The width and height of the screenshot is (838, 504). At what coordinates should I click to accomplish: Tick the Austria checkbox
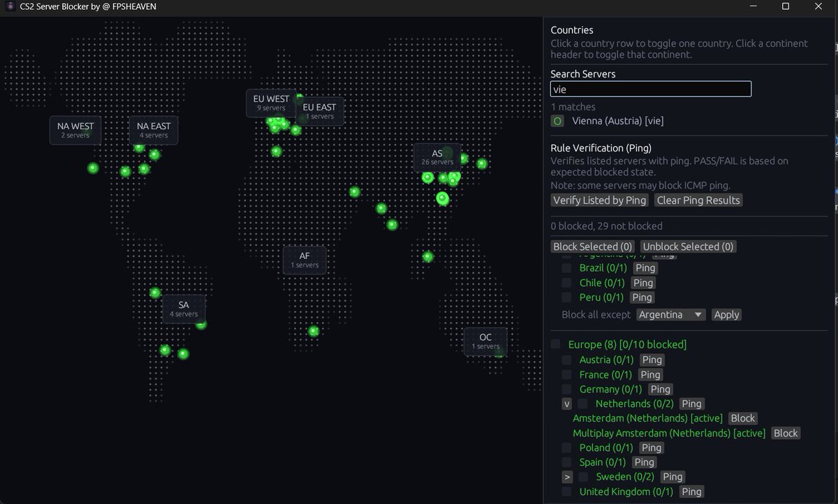tap(566, 360)
